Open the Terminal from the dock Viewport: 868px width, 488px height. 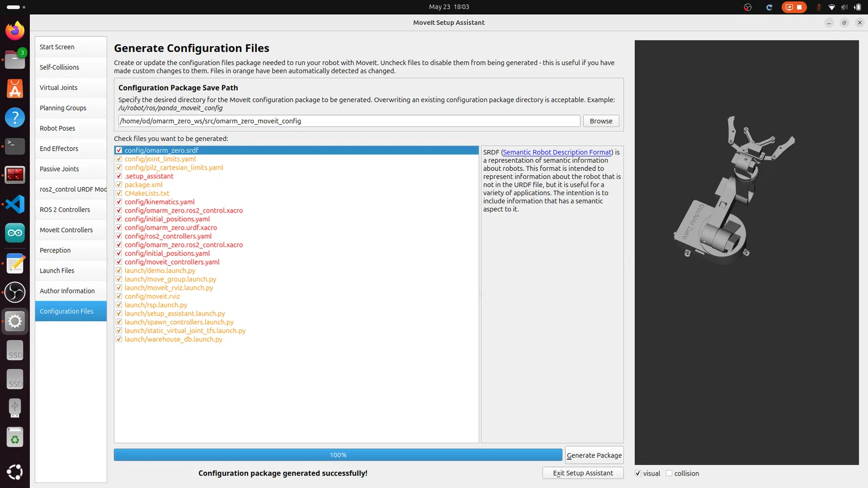click(x=15, y=146)
